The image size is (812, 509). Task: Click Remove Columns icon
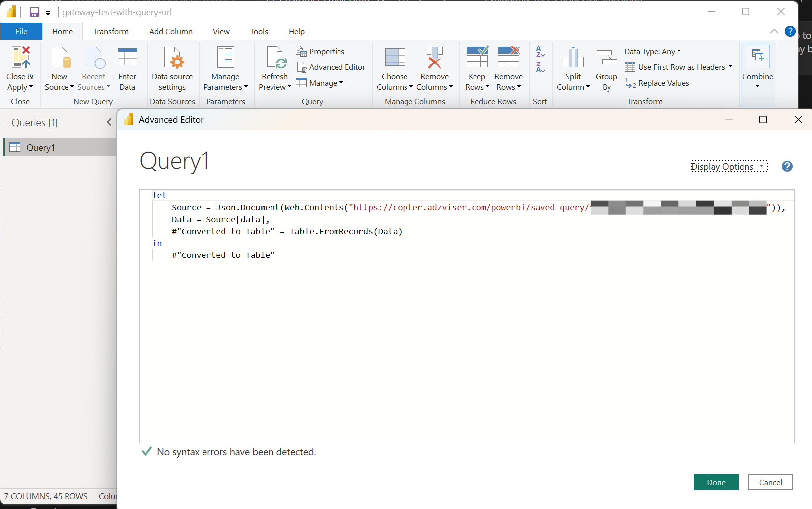pos(434,57)
